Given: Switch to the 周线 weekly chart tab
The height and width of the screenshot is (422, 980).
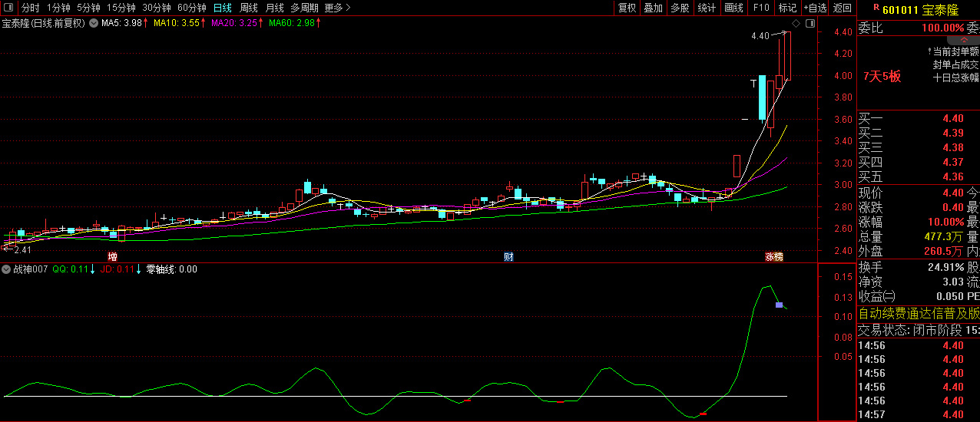Looking at the screenshot, I should point(249,8).
